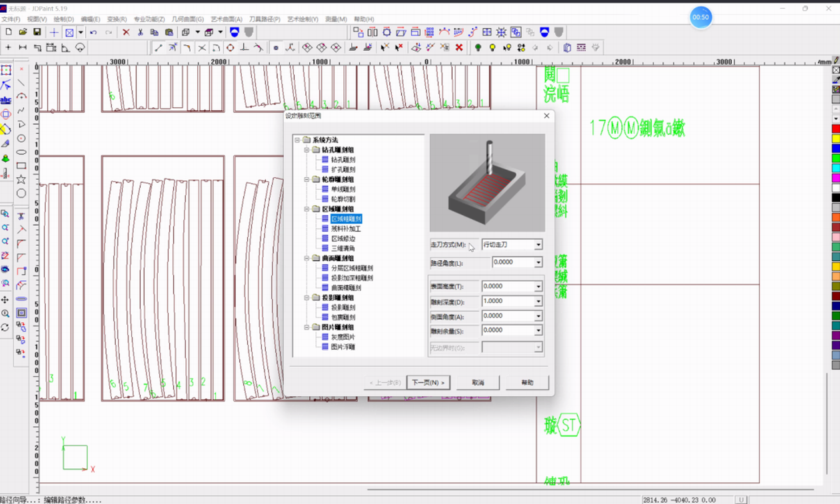This screenshot has width=840, height=504.
Task: Click the Open folder toolbar icon
Action: point(23,32)
